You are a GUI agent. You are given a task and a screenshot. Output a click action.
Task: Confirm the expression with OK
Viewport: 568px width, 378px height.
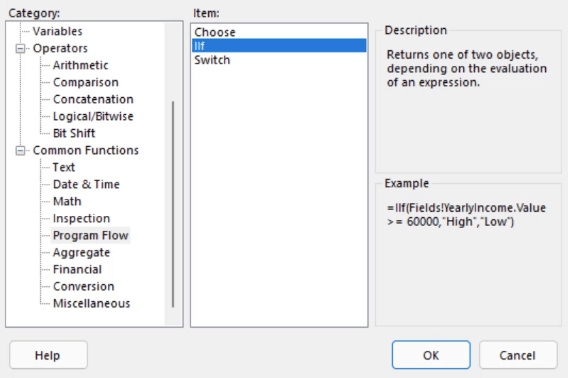[431, 355]
